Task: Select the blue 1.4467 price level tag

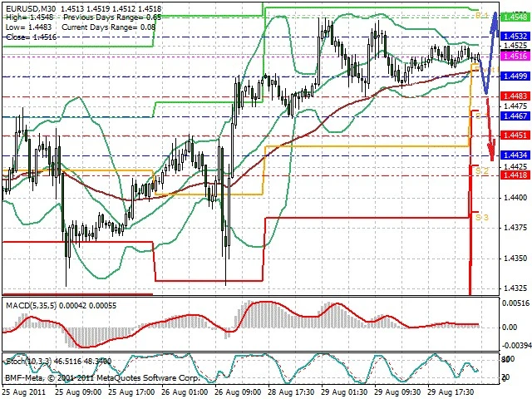Action: pyautogui.click(x=516, y=117)
